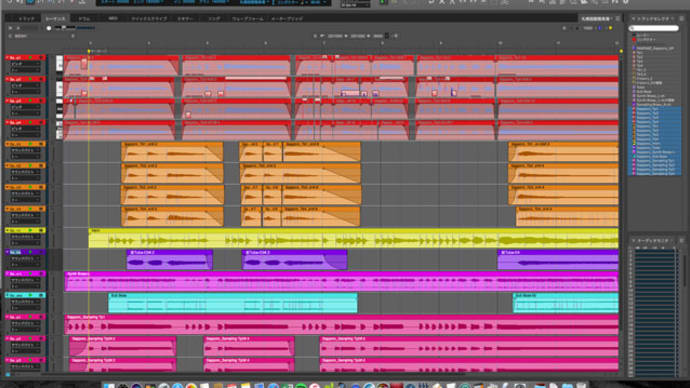Open the ミーターブリッジ tab
690x388 pixels.
286,19
